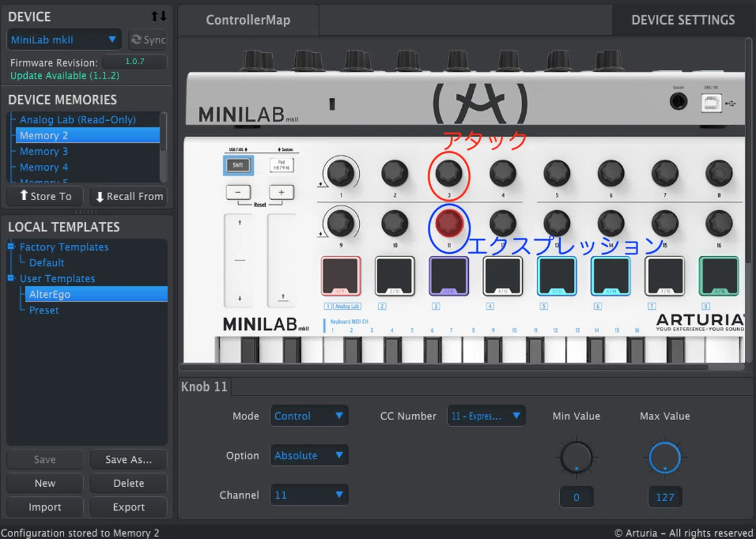Click the Max Value field showing 127
756x539 pixels.
point(665,497)
